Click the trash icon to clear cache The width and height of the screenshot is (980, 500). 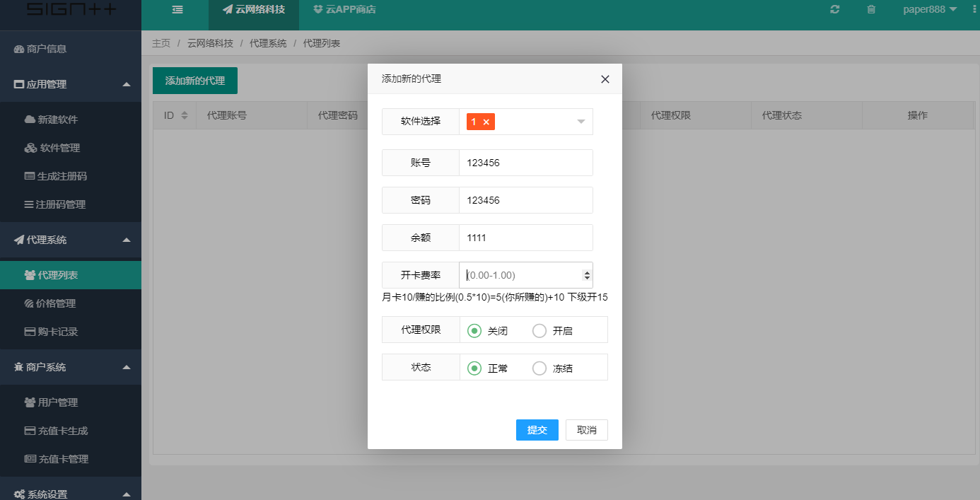[x=870, y=10]
